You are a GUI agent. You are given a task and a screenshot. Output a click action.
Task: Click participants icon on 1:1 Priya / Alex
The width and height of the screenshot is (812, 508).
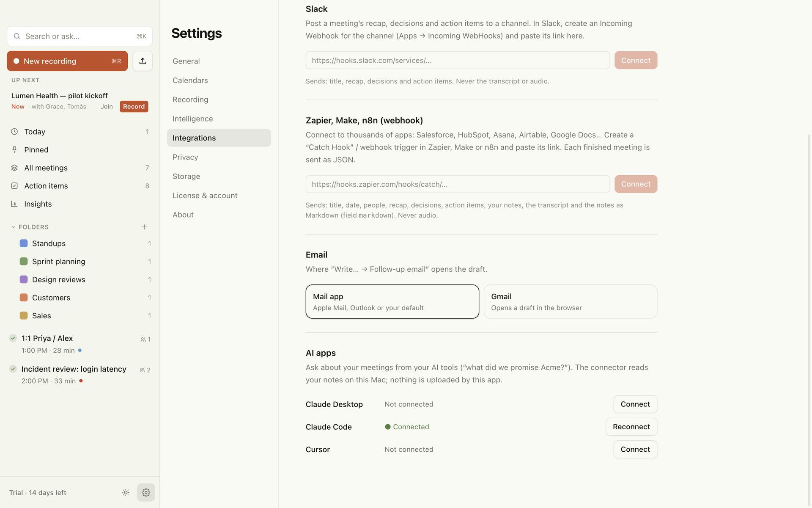click(143, 340)
